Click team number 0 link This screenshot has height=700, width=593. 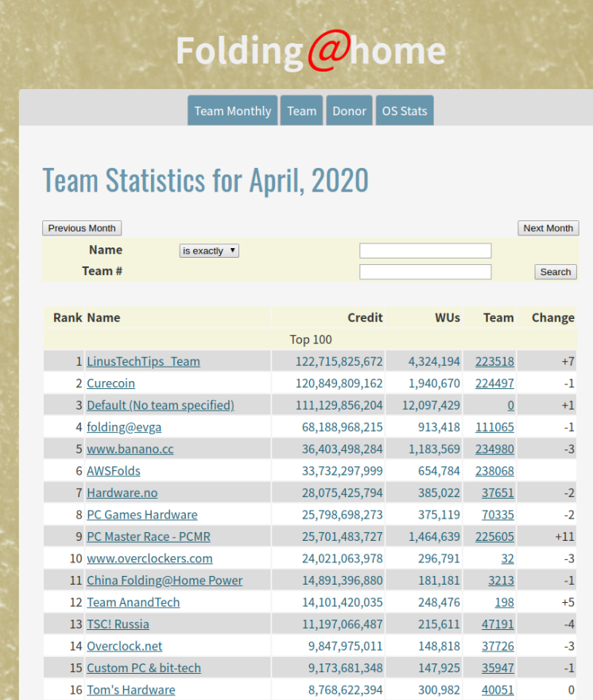[x=510, y=406]
